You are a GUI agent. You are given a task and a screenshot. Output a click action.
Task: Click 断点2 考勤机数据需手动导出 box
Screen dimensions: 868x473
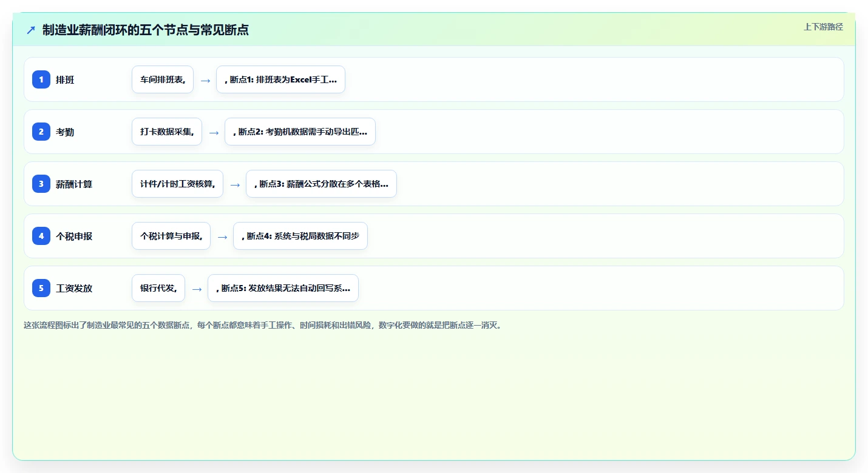[x=300, y=132]
